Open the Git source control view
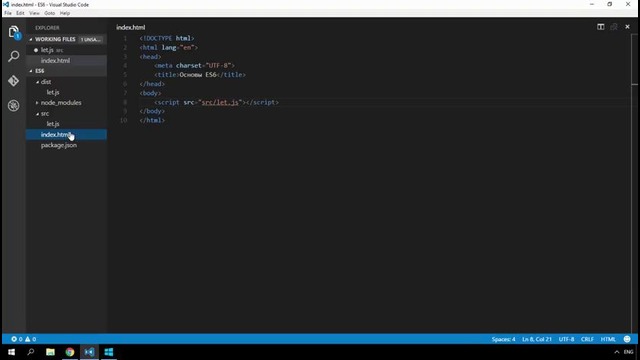Image resolution: width=640 pixels, height=360 pixels. tap(13, 81)
